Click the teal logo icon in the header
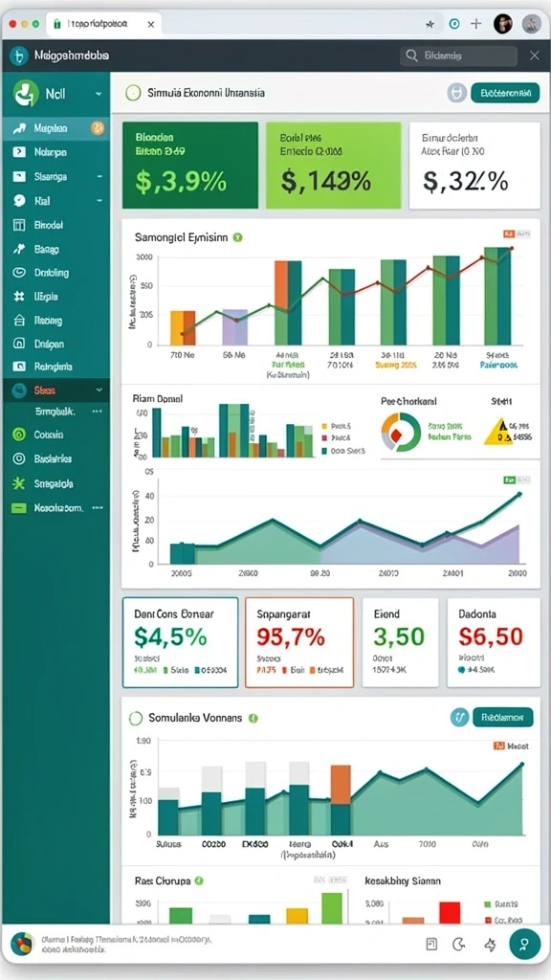This screenshot has height=980, width=551. [19, 56]
